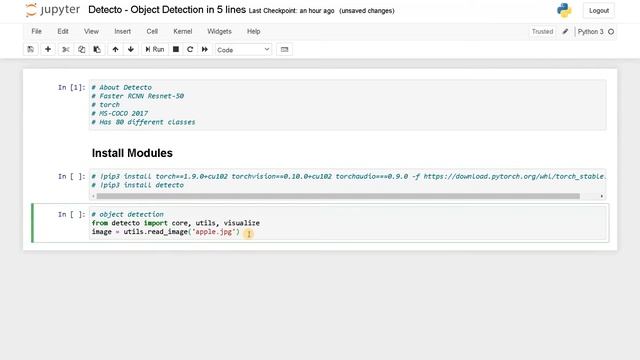Click the In [1]: cell prompt
This screenshot has width=640, height=360.
pyautogui.click(x=72, y=87)
